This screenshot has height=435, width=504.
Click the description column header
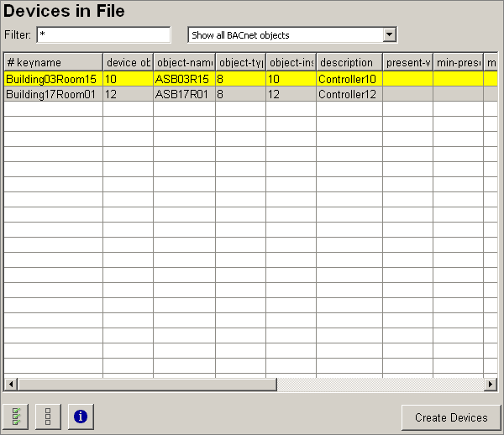click(349, 63)
